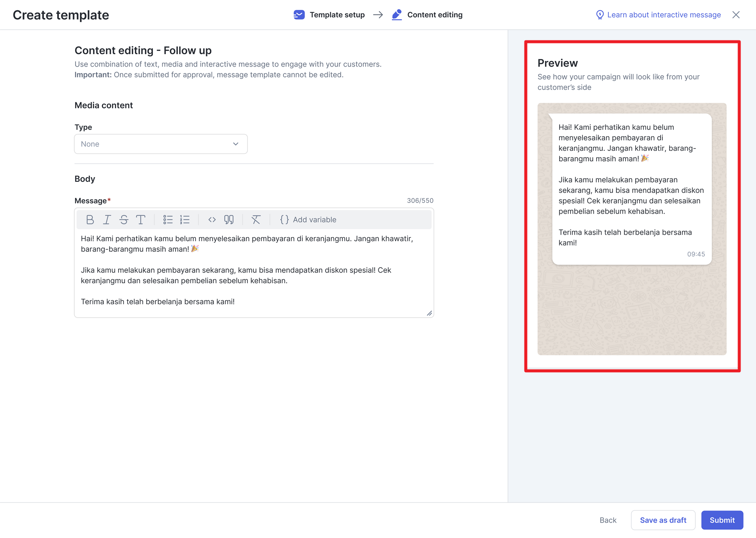The width and height of the screenshot is (756, 538).
Task: Go to the Template setup step
Action: (329, 15)
